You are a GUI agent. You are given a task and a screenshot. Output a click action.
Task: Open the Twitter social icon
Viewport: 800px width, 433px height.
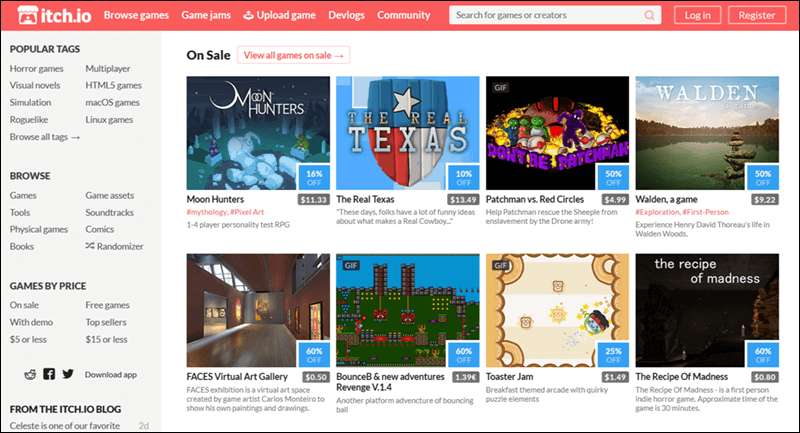coord(68,374)
